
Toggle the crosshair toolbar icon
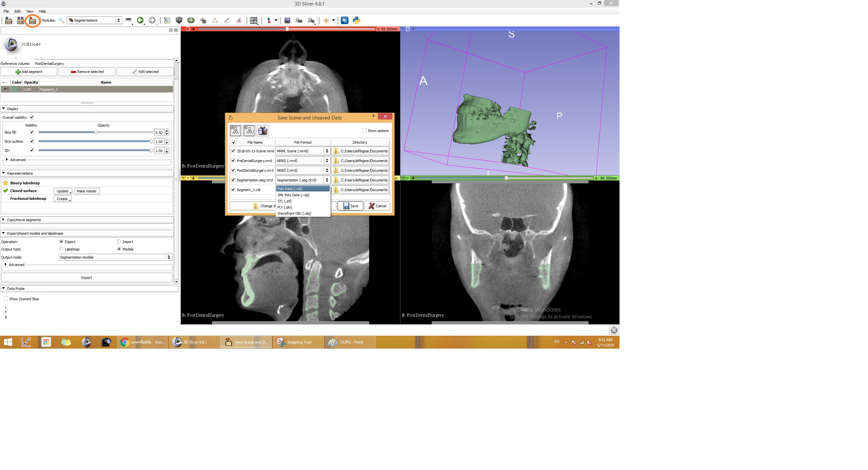tap(326, 21)
